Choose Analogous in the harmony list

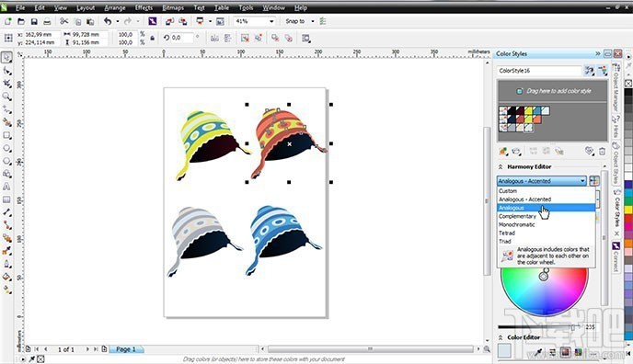click(x=547, y=208)
